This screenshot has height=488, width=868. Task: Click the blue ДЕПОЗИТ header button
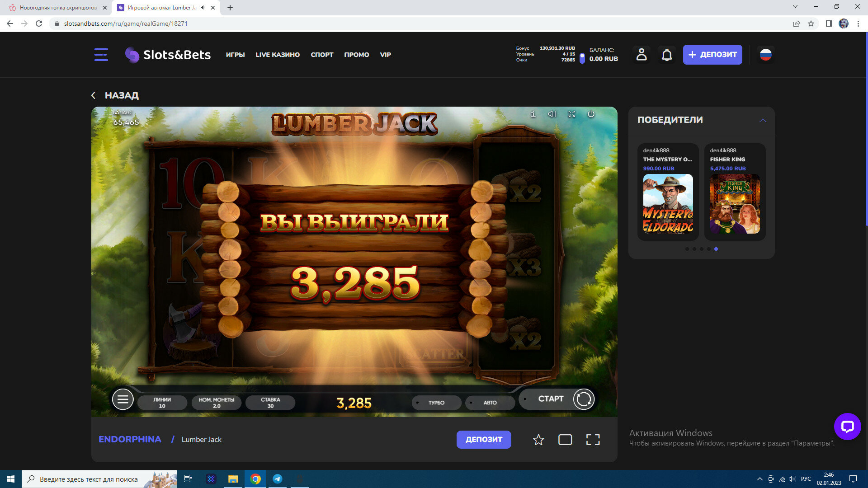(712, 55)
